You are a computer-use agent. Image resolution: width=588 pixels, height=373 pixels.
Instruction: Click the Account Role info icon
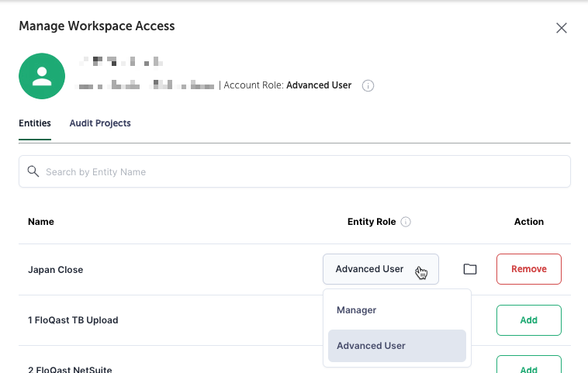pos(368,85)
